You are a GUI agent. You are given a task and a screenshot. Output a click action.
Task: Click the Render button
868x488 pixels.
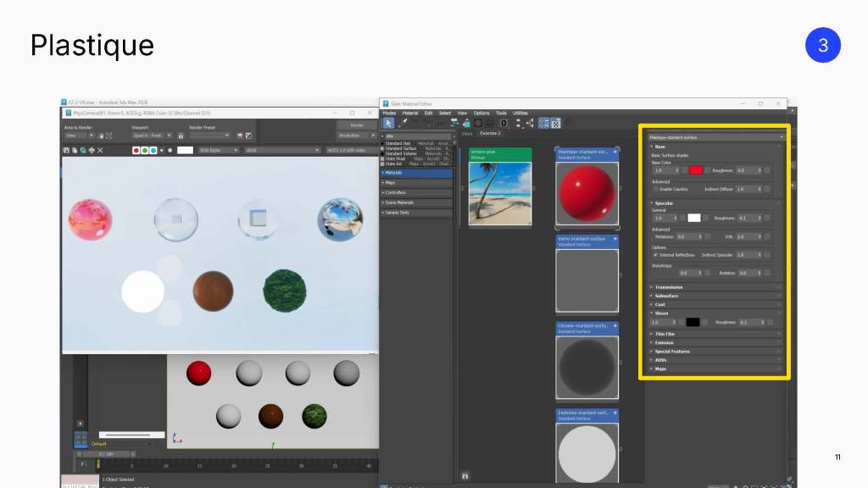357,125
